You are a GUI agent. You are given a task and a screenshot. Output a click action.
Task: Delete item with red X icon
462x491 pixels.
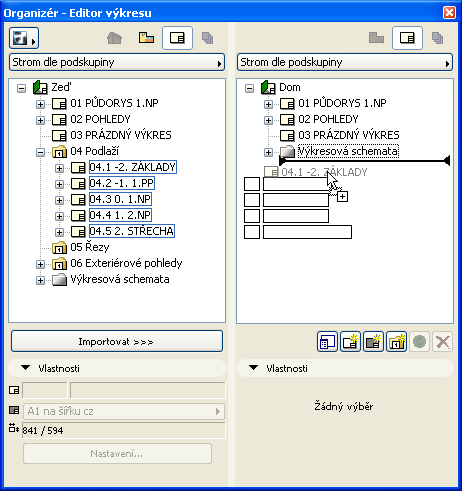point(443,342)
